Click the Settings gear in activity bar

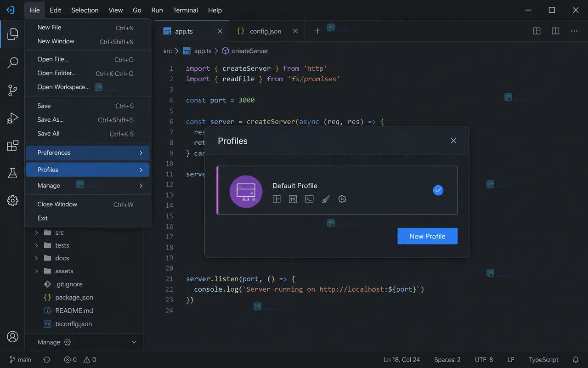tap(13, 200)
